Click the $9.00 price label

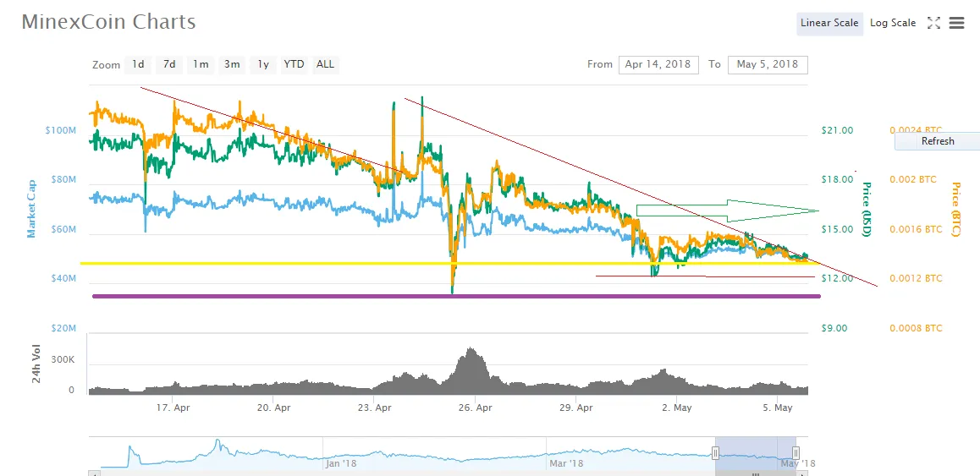pos(834,328)
